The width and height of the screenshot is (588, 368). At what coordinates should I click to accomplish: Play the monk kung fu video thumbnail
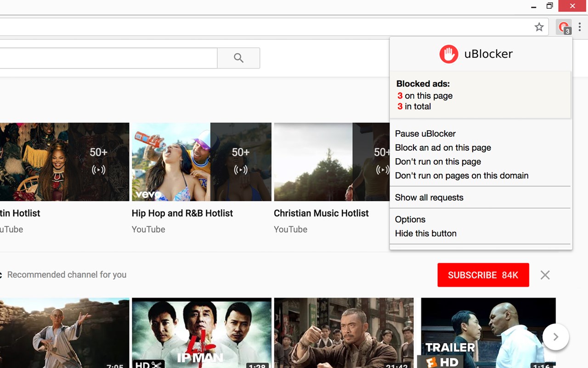tap(64, 333)
